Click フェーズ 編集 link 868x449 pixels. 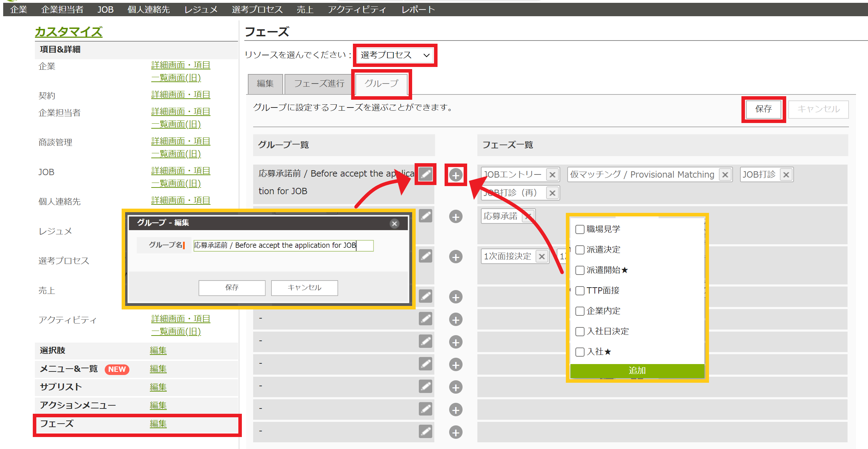coord(158,424)
